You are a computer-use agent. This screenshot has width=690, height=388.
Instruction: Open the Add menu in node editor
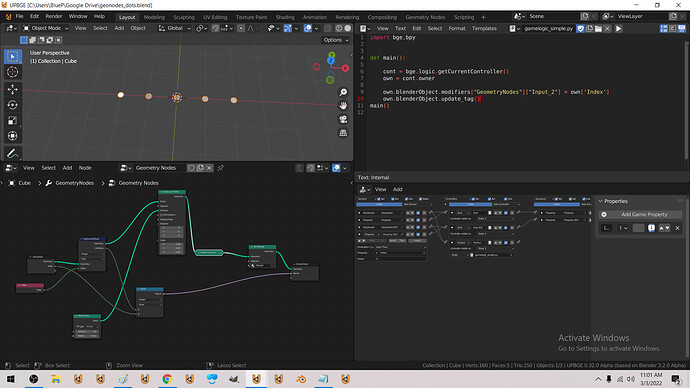(67, 168)
